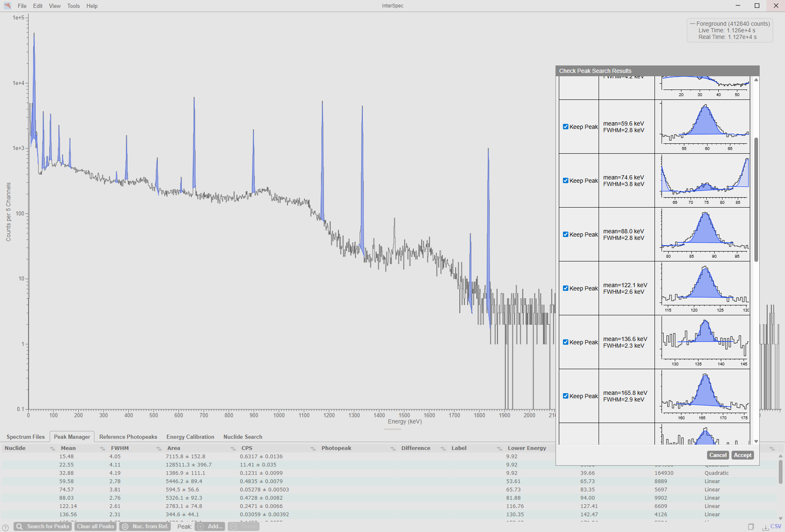
Task: Click the Nuc. from Ref. icon button
Action: 125,527
